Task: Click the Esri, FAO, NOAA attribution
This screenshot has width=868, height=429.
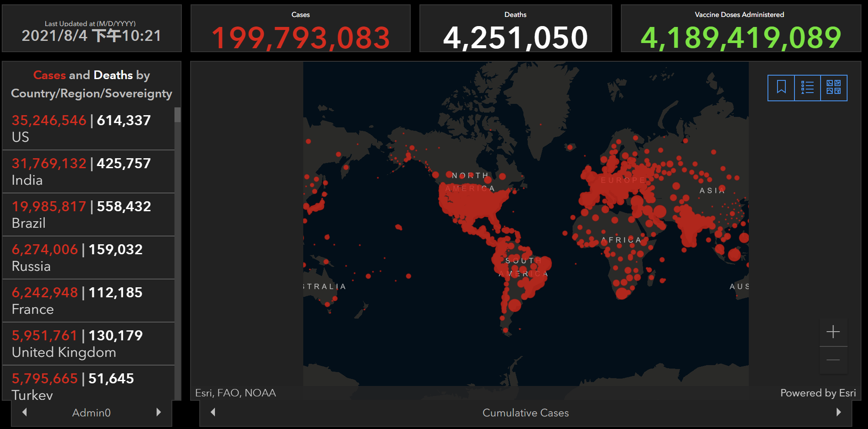Action: pyautogui.click(x=235, y=393)
